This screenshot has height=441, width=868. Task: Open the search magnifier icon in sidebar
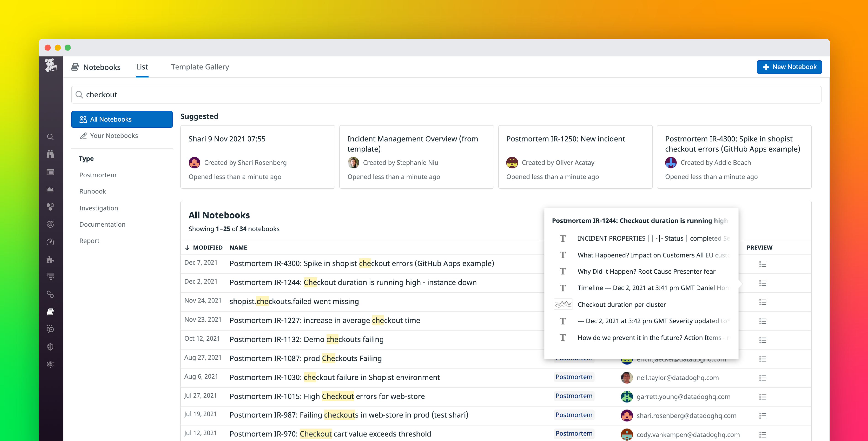(50, 137)
